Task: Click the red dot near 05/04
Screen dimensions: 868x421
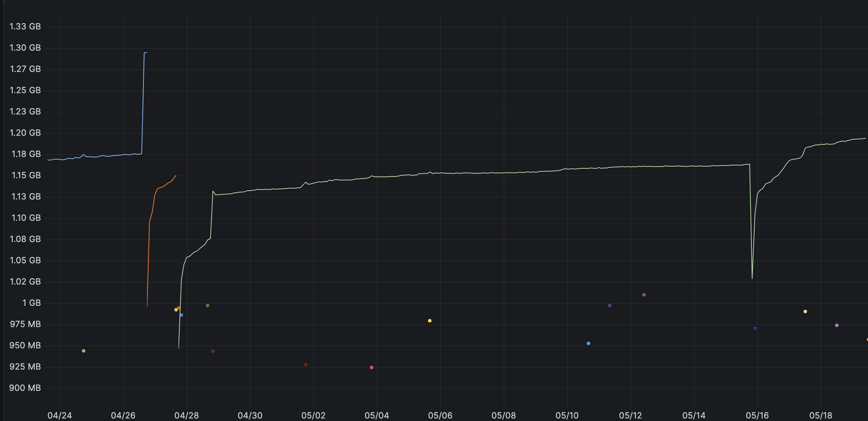Action: (371, 367)
